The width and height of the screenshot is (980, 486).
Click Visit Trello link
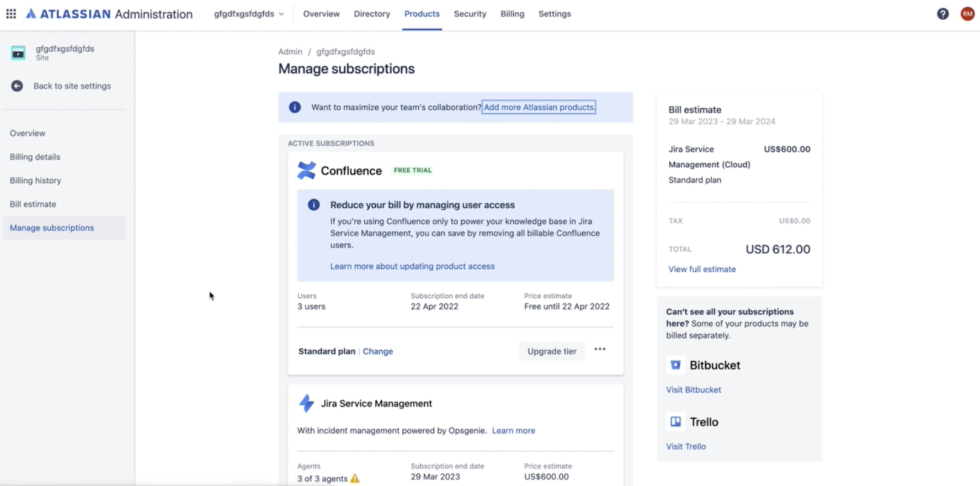click(x=685, y=446)
